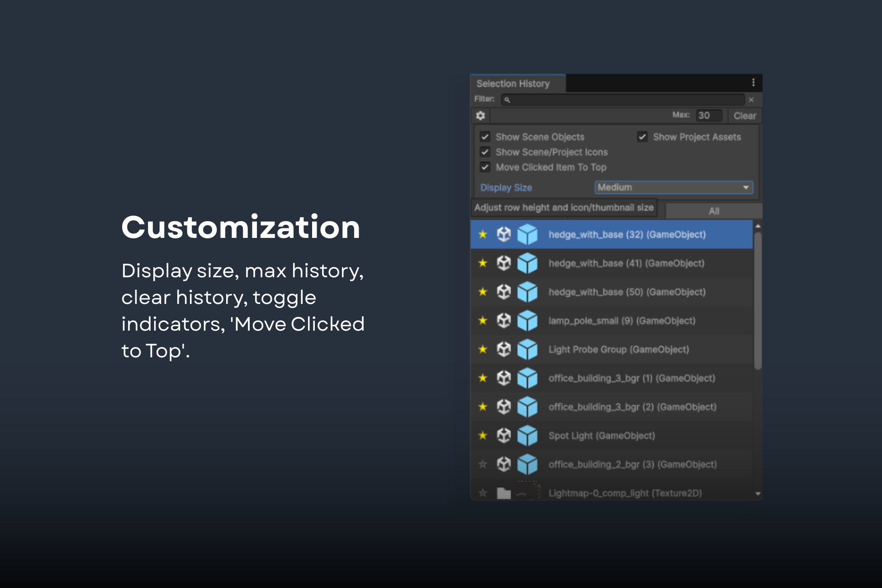Open the Display Size Medium dropdown

click(673, 187)
